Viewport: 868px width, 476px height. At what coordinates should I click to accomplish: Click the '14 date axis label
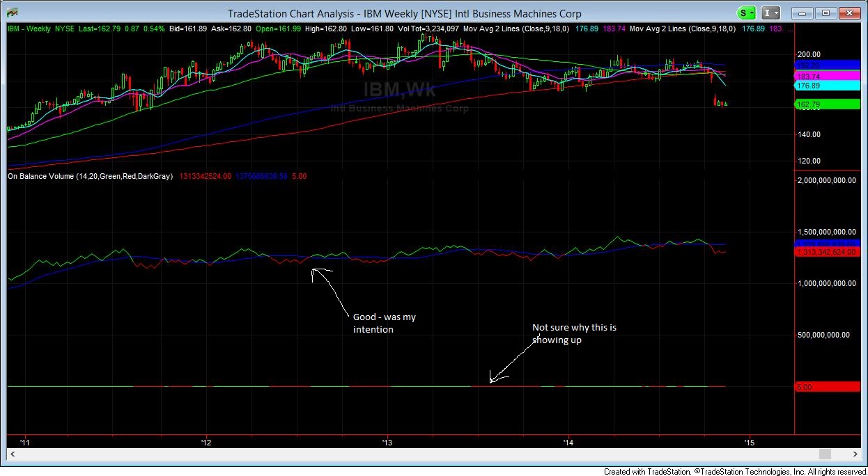click(x=568, y=442)
